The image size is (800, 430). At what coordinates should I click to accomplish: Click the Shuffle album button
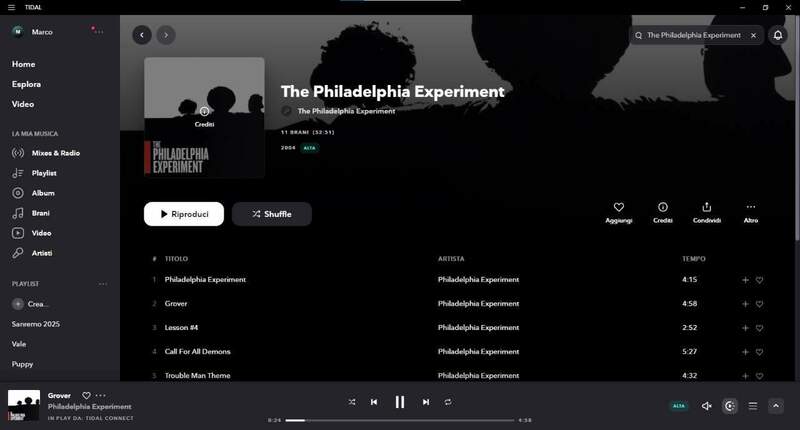click(271, 214)
